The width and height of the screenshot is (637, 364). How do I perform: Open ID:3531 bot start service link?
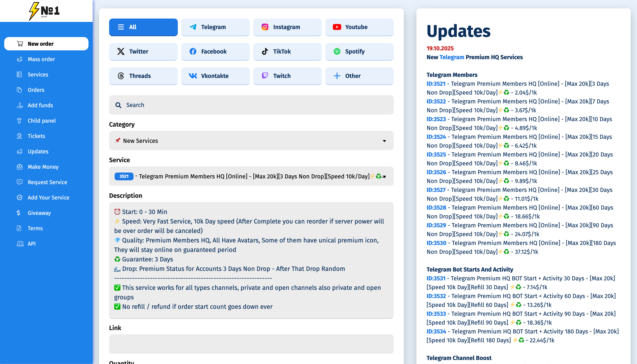[436, 278]
